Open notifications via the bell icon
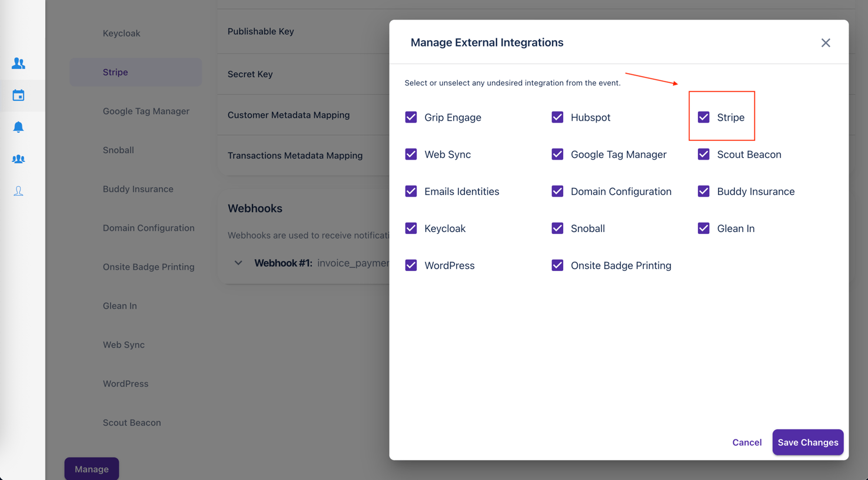The width and height of the screenshot is (868, 480). point(18,127)
